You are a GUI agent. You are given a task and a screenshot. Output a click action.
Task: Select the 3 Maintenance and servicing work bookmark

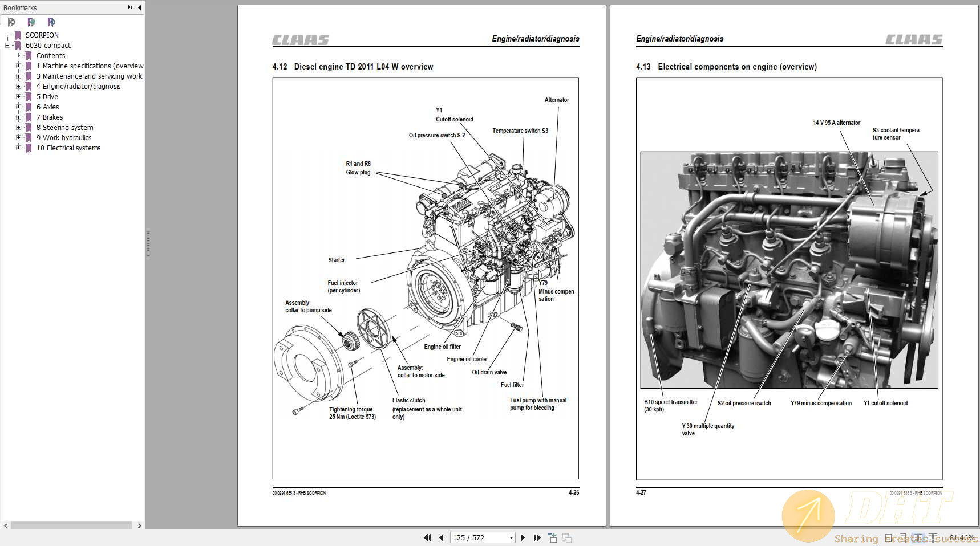tap(89, 76)
